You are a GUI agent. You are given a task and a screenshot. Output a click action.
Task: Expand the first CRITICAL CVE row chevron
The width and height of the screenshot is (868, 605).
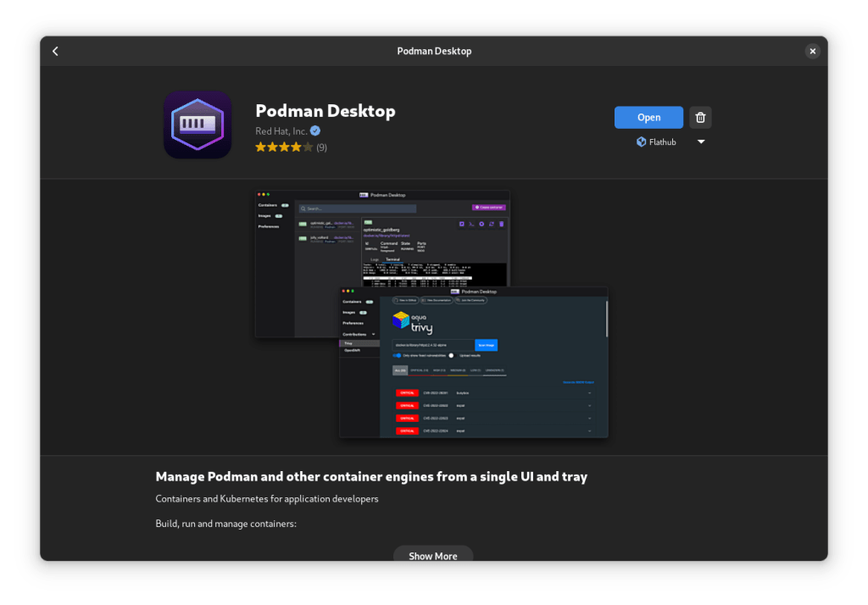coord(589,393)
